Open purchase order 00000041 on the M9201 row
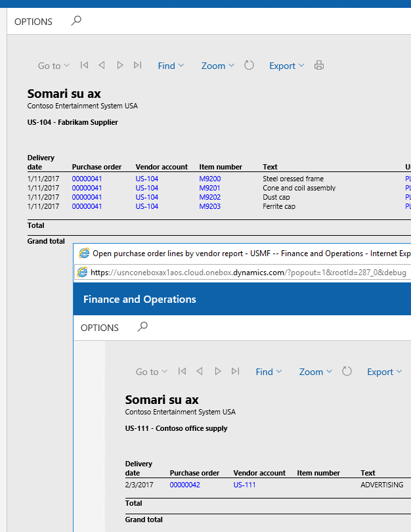 pyautogui.click(x=87, y=188)
